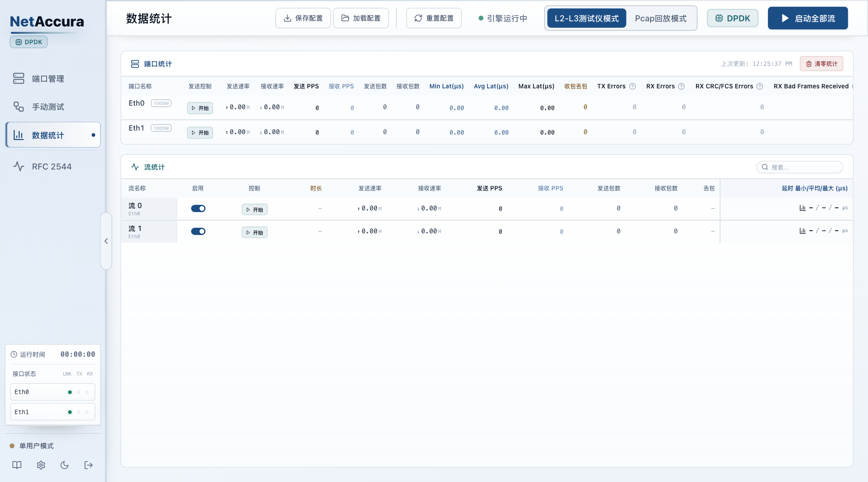
Task: Click the 手动测试 sidebar icon
Action: pyautogui.click(x=18, y=106)
